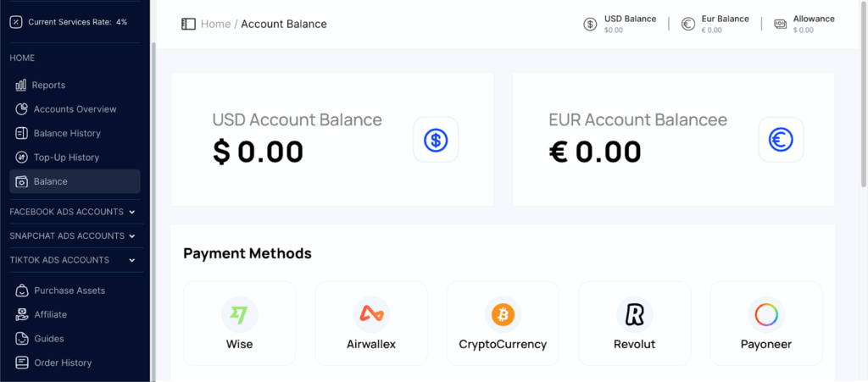868x382 pixels.
Task: Go to Accounts Overview page
Action: click(75, 109)
